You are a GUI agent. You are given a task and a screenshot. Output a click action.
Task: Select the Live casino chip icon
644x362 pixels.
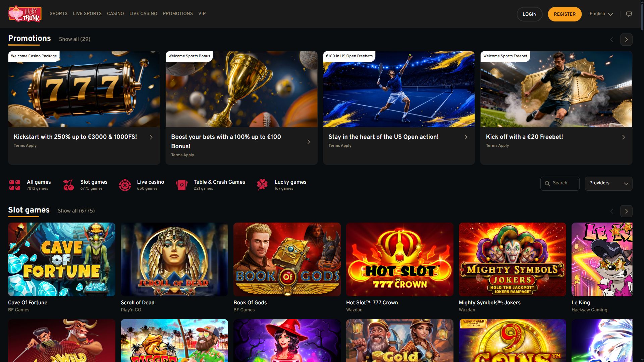125,185
